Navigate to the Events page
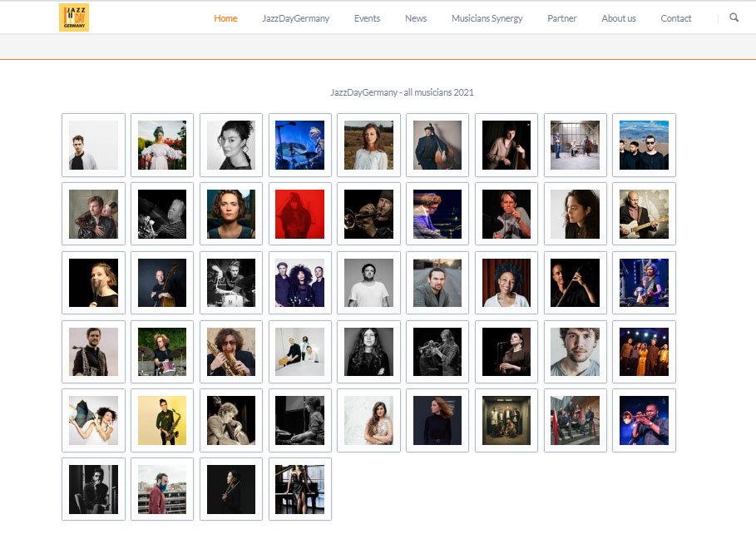This screenshot has width=756, height=539. 367,18
